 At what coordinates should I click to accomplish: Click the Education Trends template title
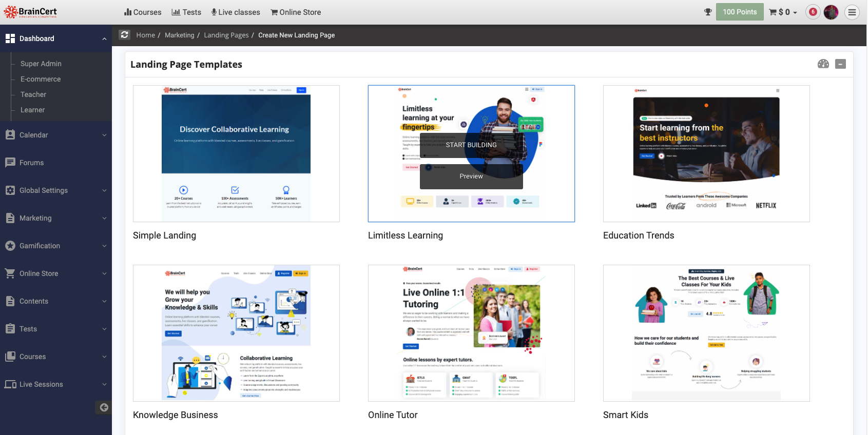pyautogui.click(x=639, y=235)
